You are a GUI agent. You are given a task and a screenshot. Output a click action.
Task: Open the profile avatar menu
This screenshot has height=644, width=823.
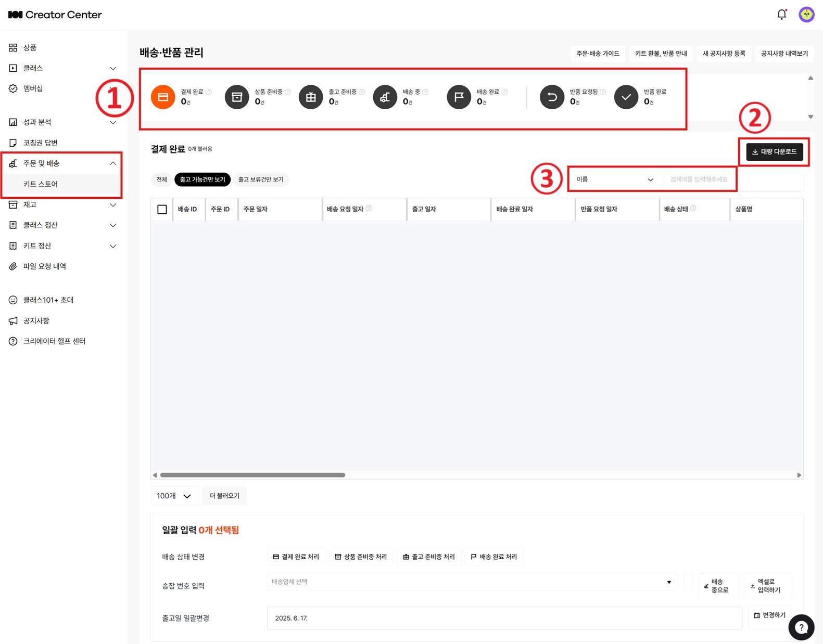tap(806, 15)
